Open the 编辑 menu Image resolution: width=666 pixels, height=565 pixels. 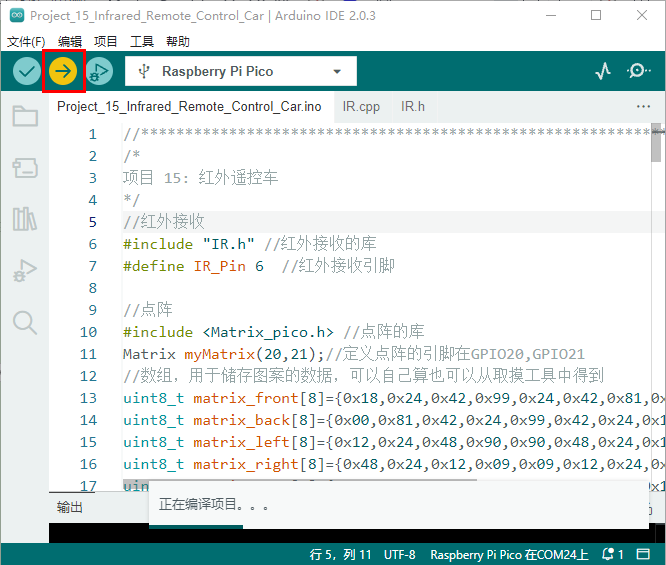tap(70, 42)
